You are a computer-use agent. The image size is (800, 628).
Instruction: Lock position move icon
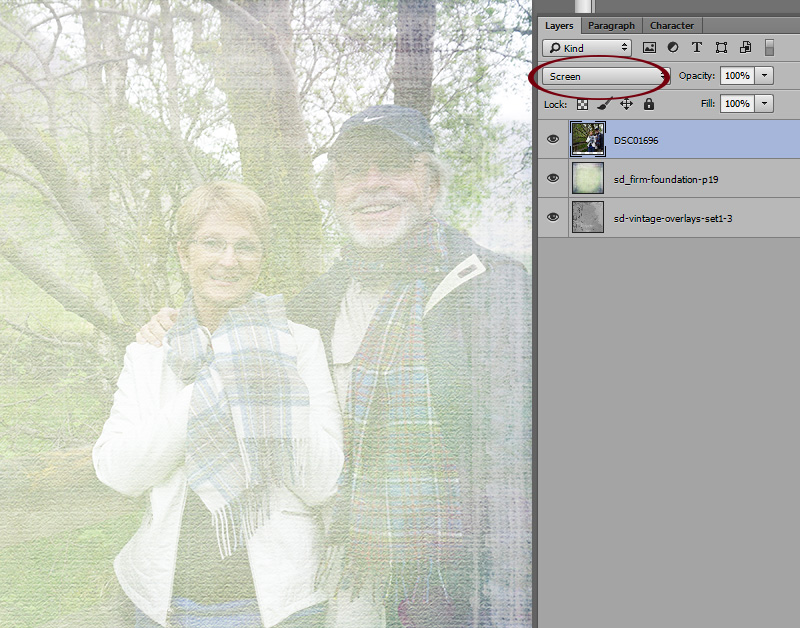click(x=627, y=104)
